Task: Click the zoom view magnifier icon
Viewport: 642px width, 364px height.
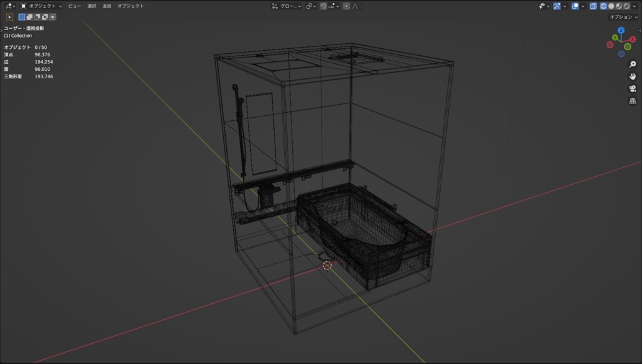Action: point(633,64)
